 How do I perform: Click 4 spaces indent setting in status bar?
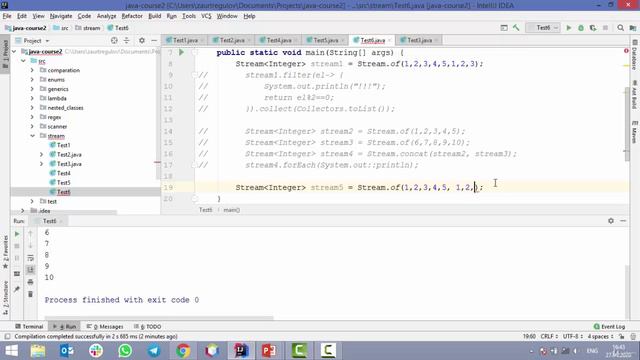point(600,336)
